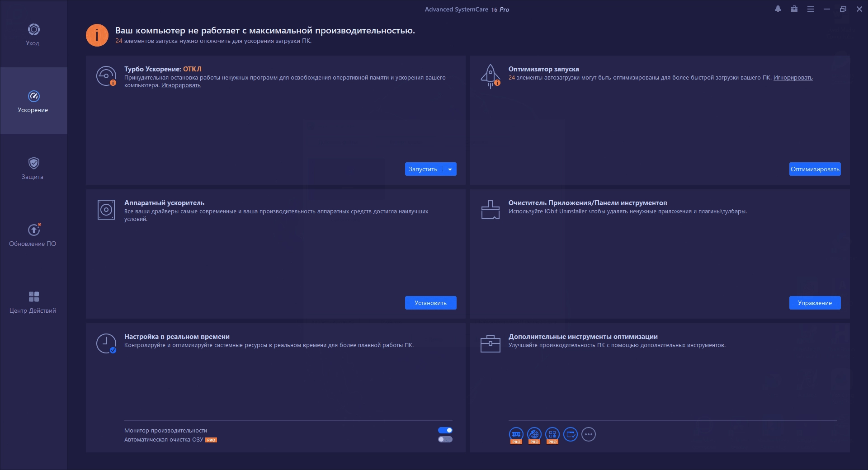
Task: Click the Установить button
Action: 431,303
